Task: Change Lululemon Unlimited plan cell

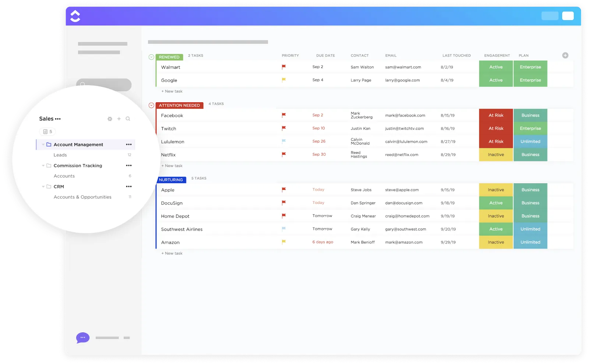Action: click(530, 141)
